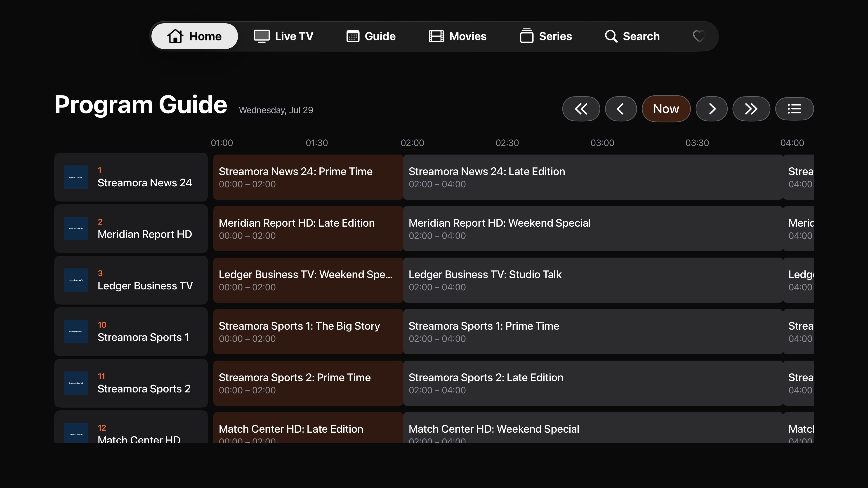Select channel 12 Match Center HD
Viewport: 868px width, 488px height.
click(x=131, y=427)
